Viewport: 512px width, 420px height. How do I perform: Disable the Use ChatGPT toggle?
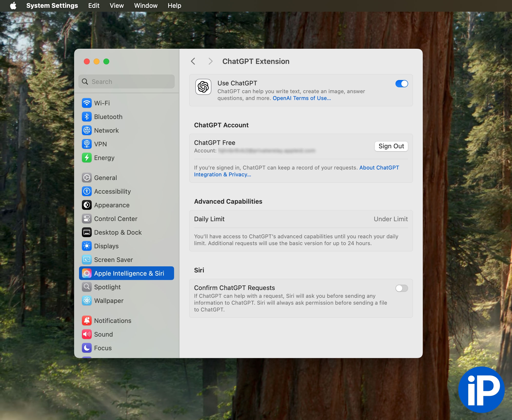pos(401,84)
